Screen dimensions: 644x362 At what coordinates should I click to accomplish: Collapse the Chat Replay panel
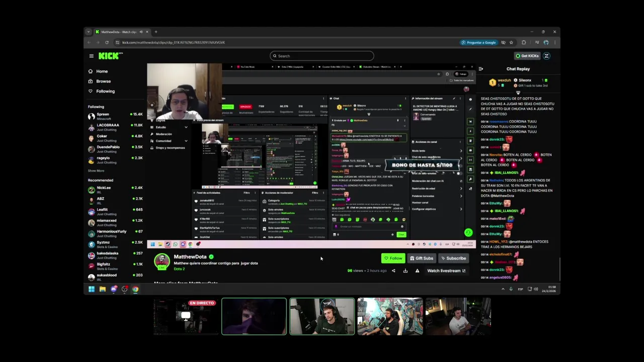tap(480, 69)
